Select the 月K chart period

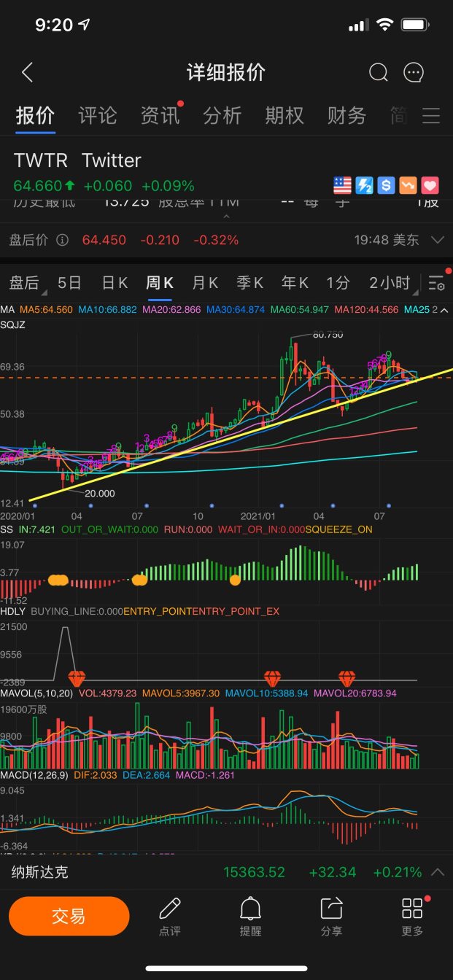click(x=205, y=283)
